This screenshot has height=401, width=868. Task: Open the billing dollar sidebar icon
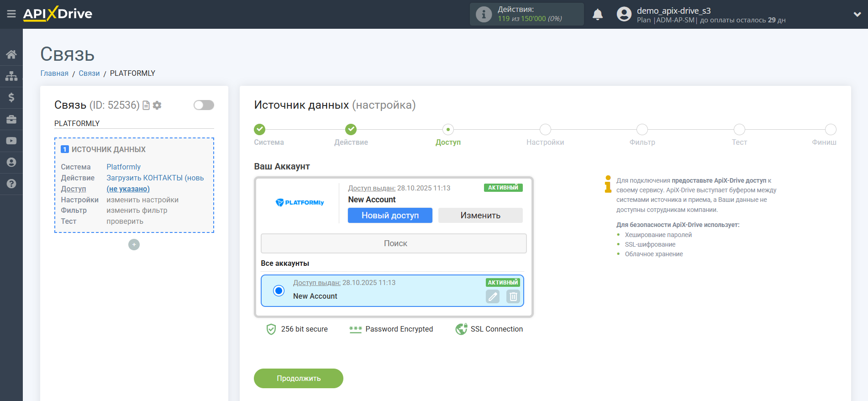(11, 97)
